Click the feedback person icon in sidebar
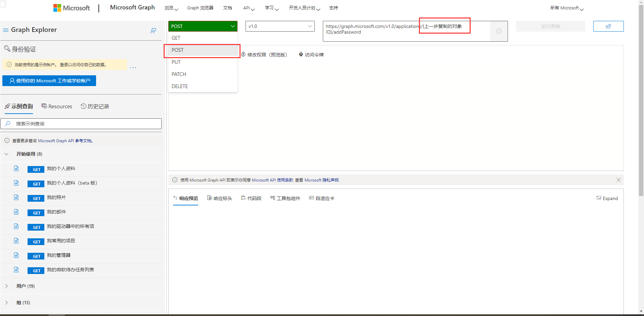 tap(153, 31)
